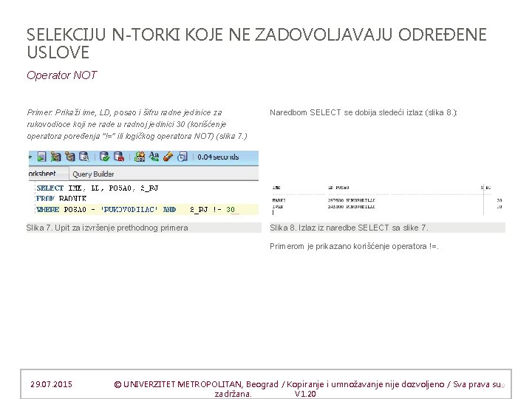The width and height of the screenshot is (532, 399).
Task: Click the IME column header in output
Action: pos(276,188)
